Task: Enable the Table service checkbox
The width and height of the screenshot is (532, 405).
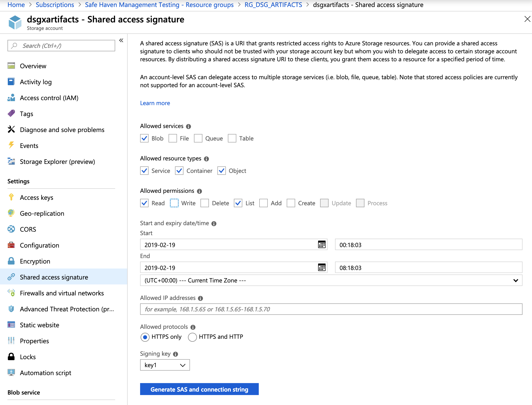Action: [232, 138]
